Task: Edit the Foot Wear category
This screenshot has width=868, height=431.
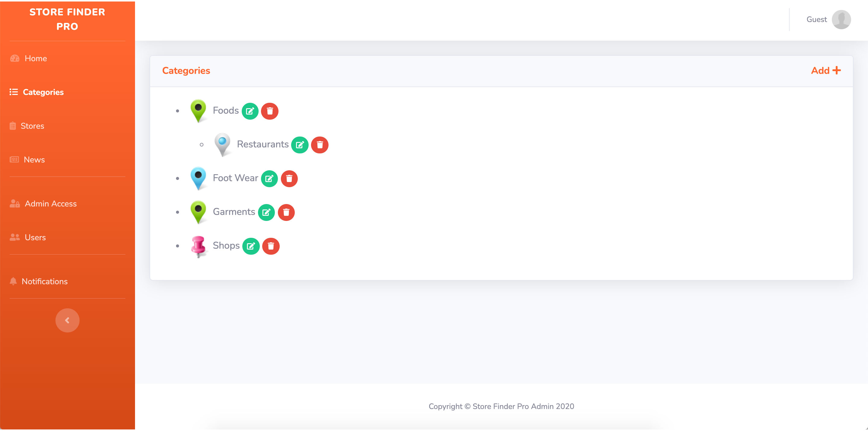Action: click(x=269, y=179)
